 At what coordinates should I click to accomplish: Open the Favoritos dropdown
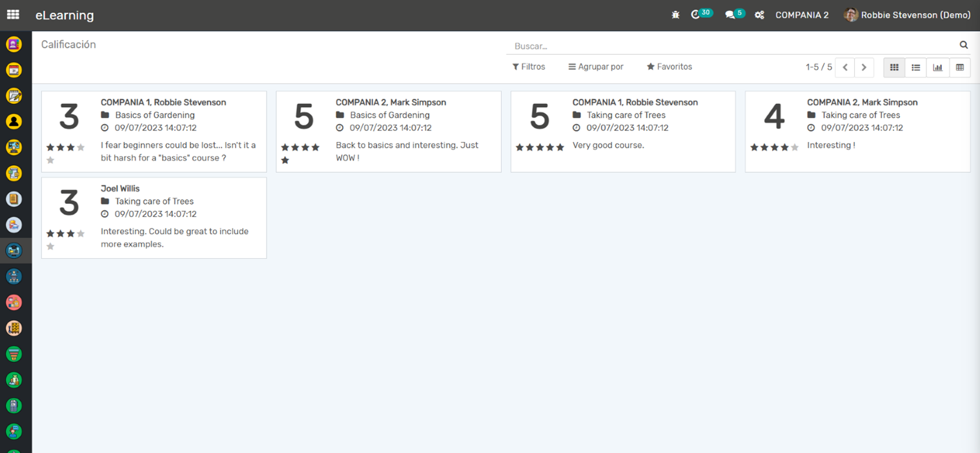pyautogui.click(x=669, y=66)
